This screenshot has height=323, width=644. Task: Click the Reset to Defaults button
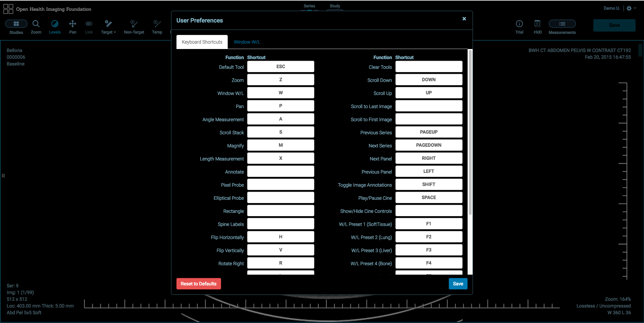pyautogui.click(x=199, y=284)
